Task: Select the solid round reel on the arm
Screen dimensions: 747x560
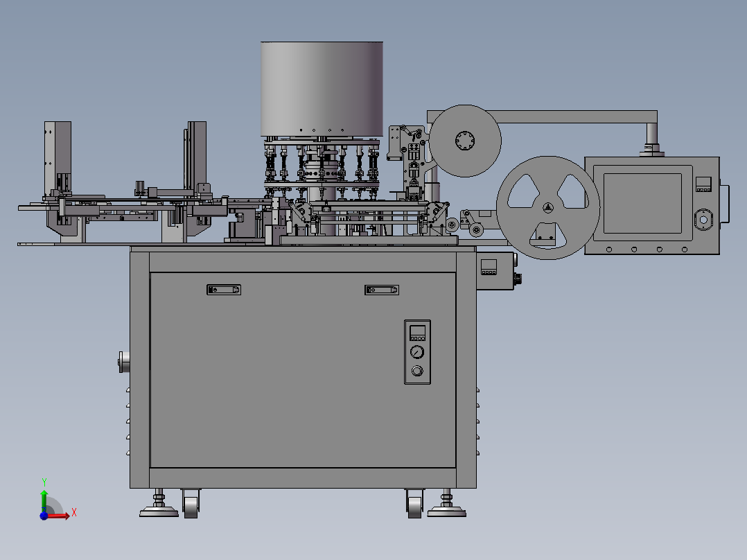Action: [465, 141]
